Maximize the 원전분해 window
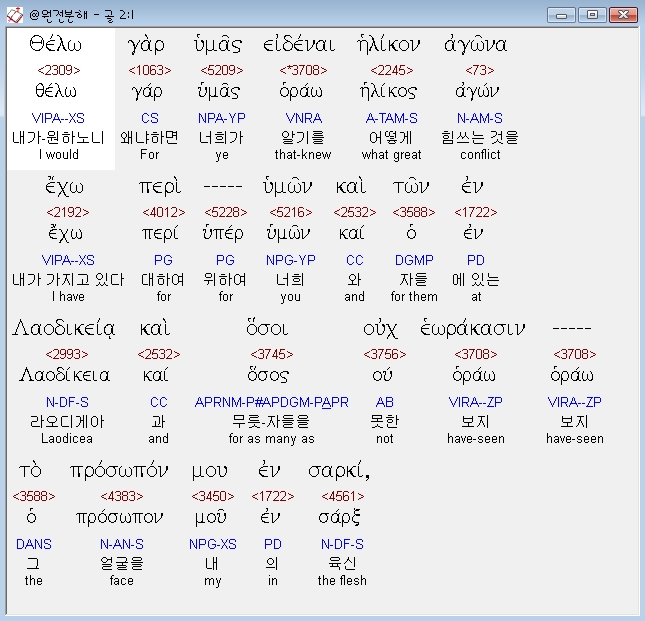The width and height of the screenshot is (645, 621). 592,15
